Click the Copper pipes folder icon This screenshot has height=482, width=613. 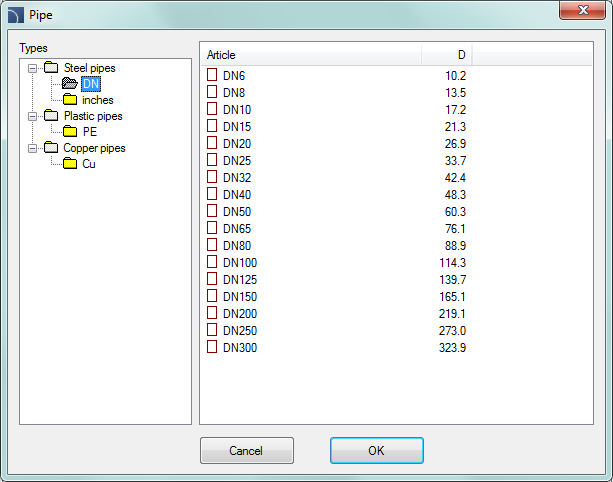pos(52,148)
